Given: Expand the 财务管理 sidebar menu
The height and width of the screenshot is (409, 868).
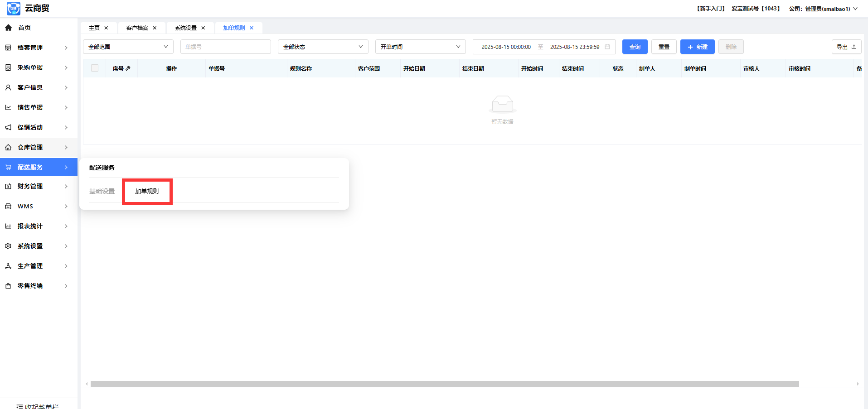Looking at the screenshot, I should click(39, 186).
